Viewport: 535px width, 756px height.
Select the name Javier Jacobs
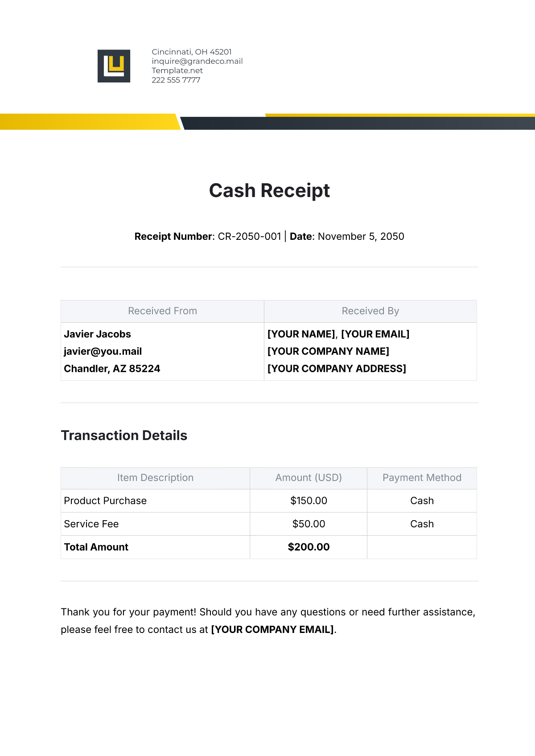pos(97,334)
